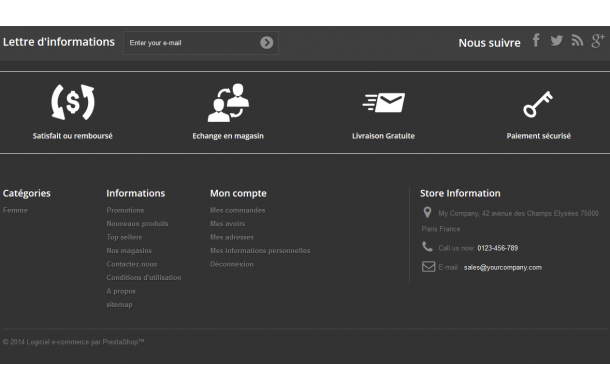The image size is (610, 390).
Task: Open the Twitter follow icon
Action: tap(557, 40)
